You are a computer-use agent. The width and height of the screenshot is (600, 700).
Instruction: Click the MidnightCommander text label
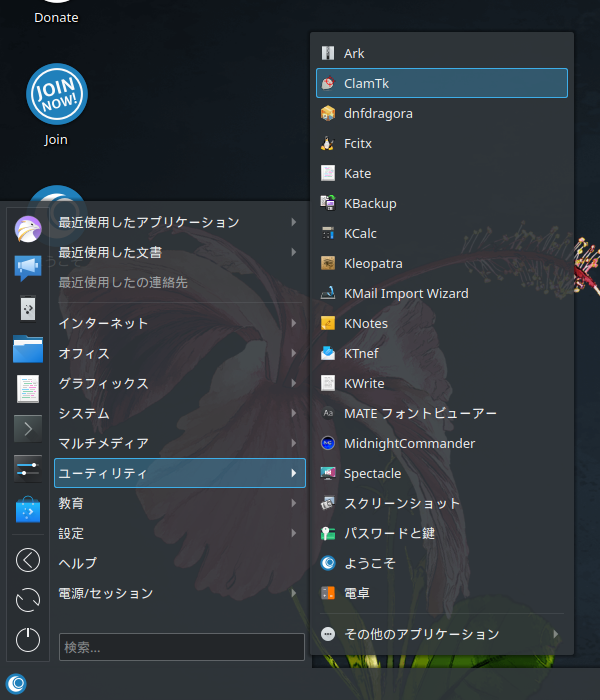point(409,443)
